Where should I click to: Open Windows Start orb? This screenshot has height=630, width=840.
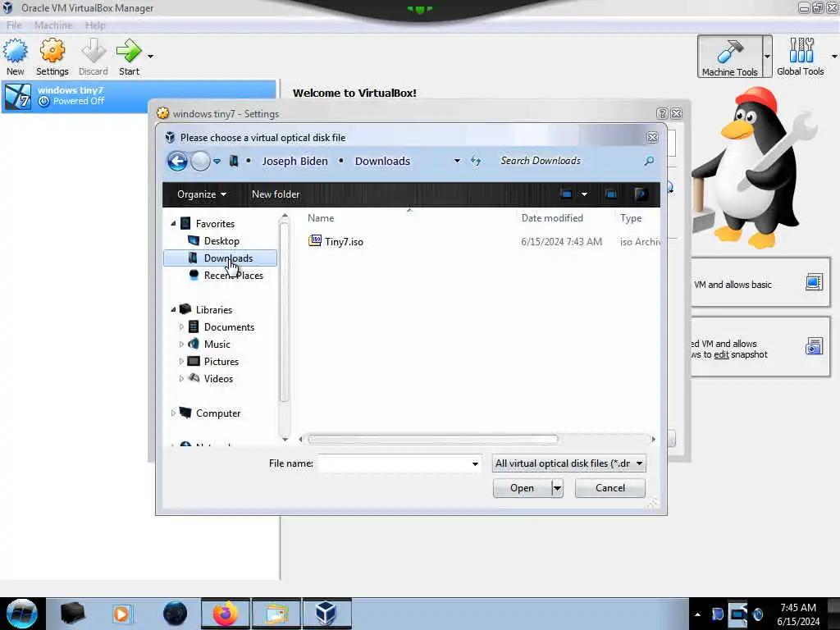[x=22, y=614]
